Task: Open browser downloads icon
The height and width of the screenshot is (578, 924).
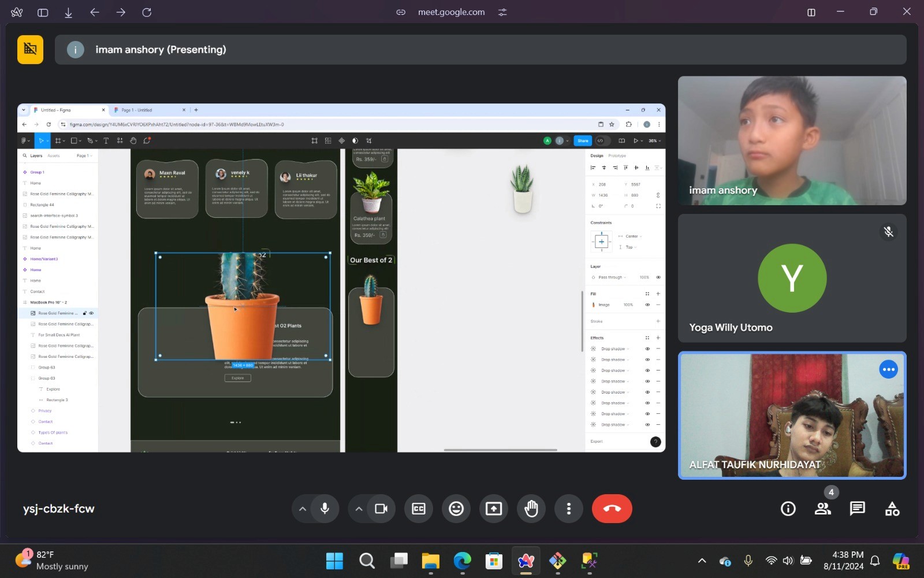Action: (x=68, y=12)
